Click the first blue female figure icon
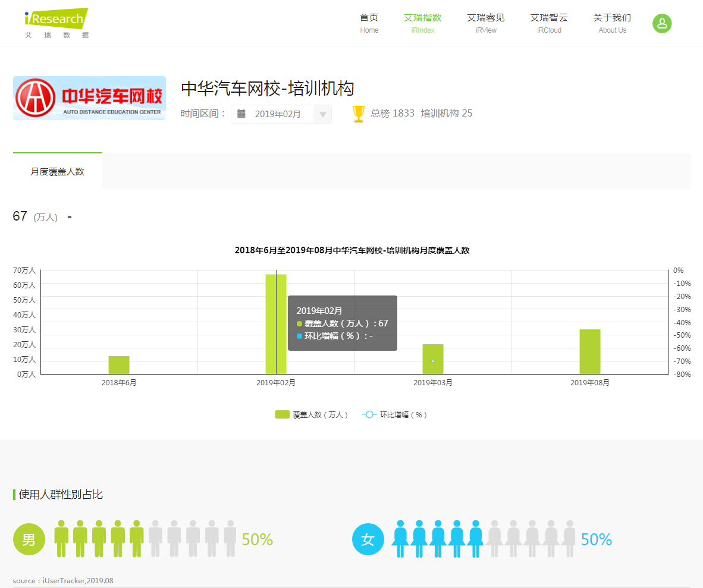Screen dimensions: 703x588 point(400,539)
